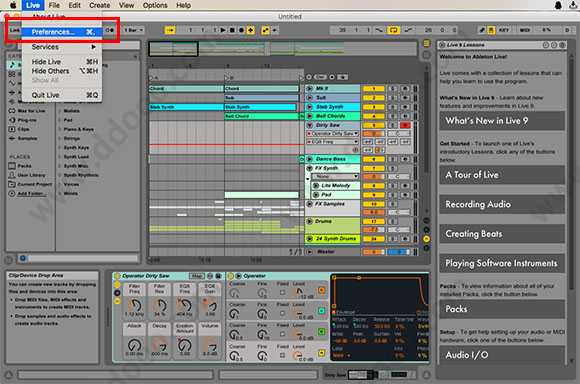Choose Hide Live menu item
This screenshot has height=384, width=580.
pos(62,62)
